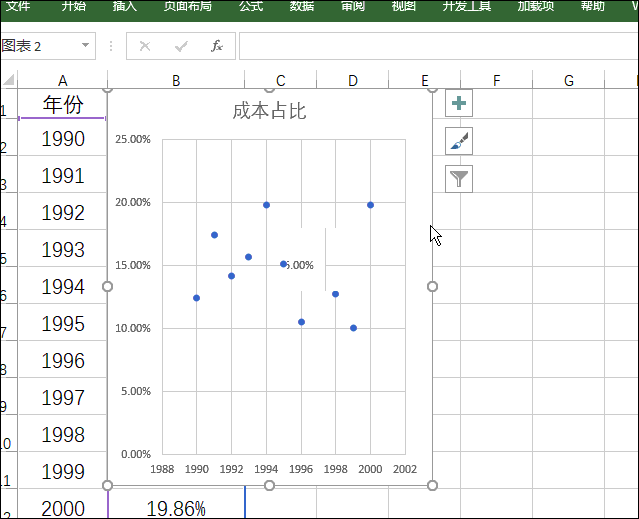Click the formula bar cancel X icon

145,46
